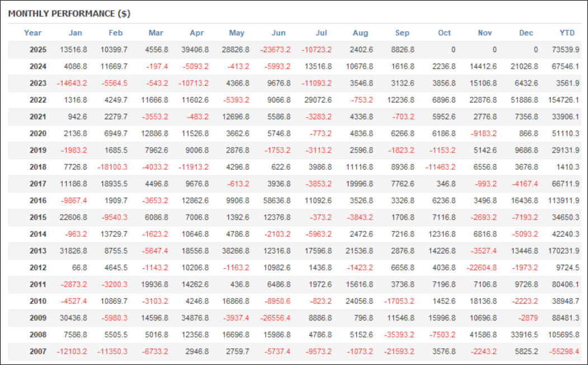Viewport: 588px width, 365px height.
Task: Select the YTD column header
Action: (567, 33)
